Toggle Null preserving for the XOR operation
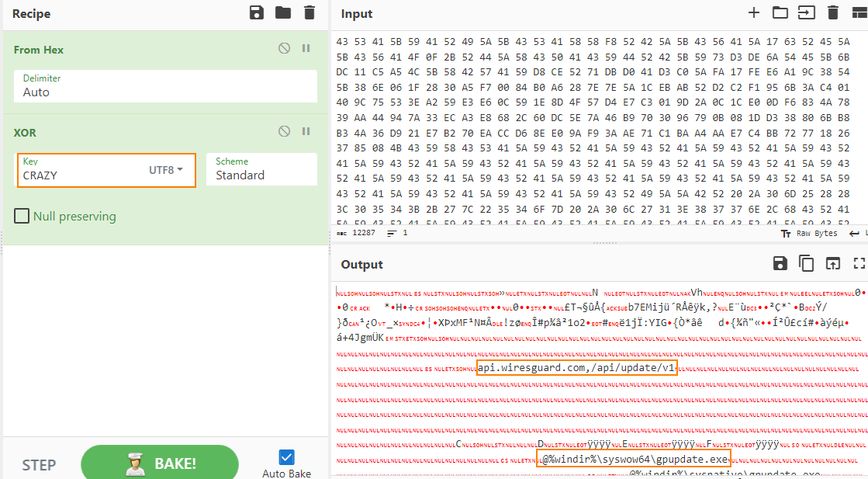This screenshot has height=479, width=868. 21,215
